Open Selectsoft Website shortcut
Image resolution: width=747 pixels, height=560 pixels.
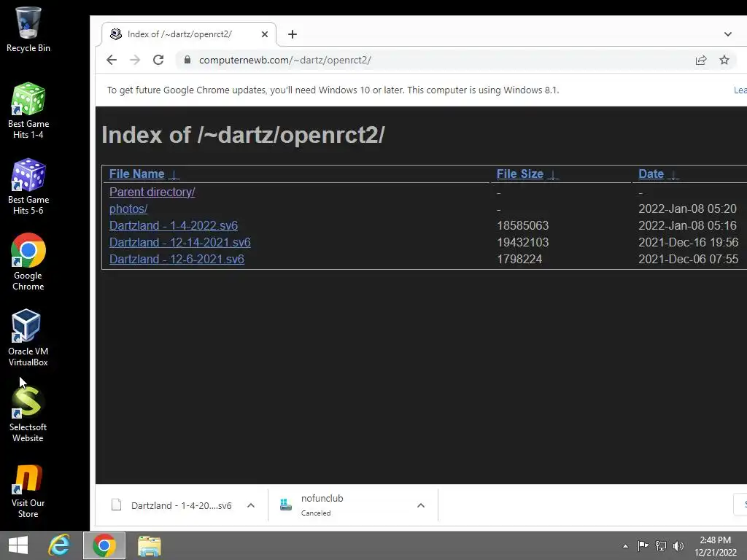28,413
